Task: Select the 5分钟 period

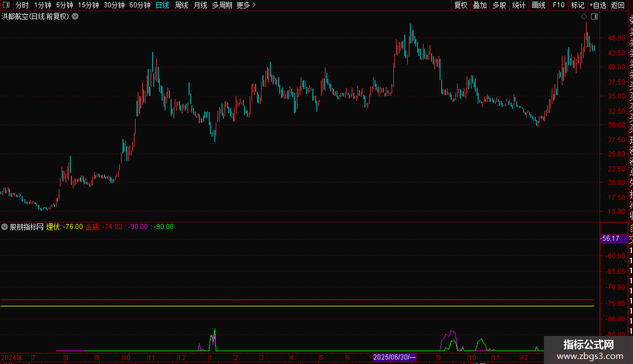Action: [x=64, y=5]
